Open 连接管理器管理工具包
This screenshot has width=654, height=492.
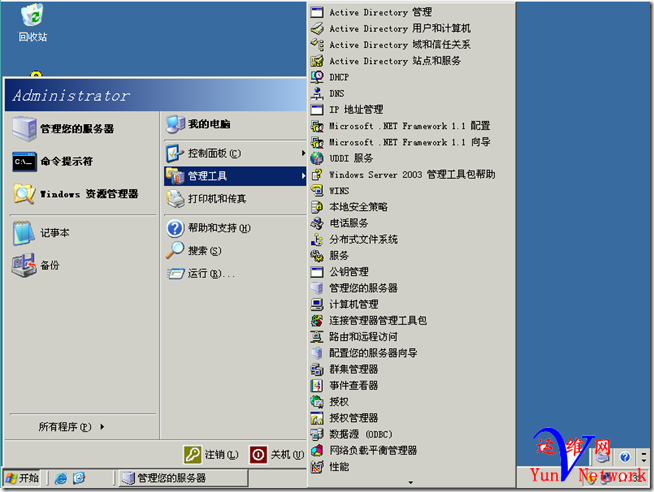coord(411,321)
